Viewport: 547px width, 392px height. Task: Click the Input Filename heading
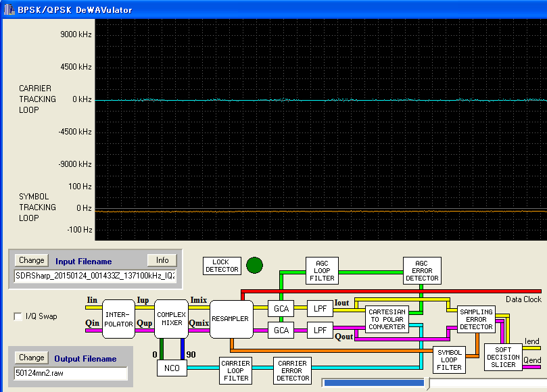pyautogui.click(x=84, y=262)
